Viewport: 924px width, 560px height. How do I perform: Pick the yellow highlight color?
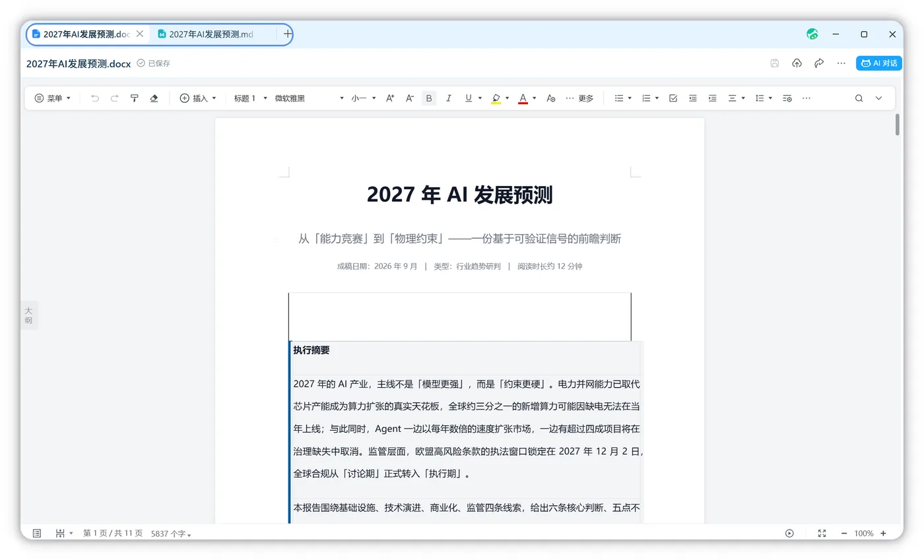[x=496, y=98]
